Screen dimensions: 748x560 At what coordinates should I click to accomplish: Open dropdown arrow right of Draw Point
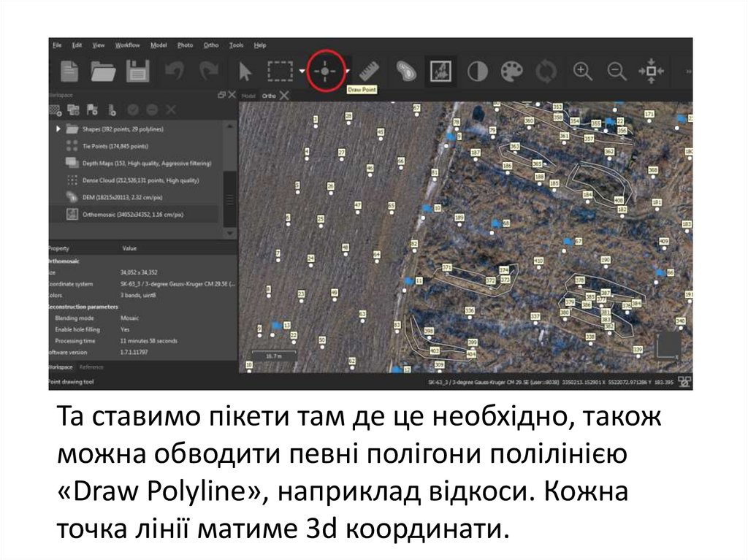[348, 71]
